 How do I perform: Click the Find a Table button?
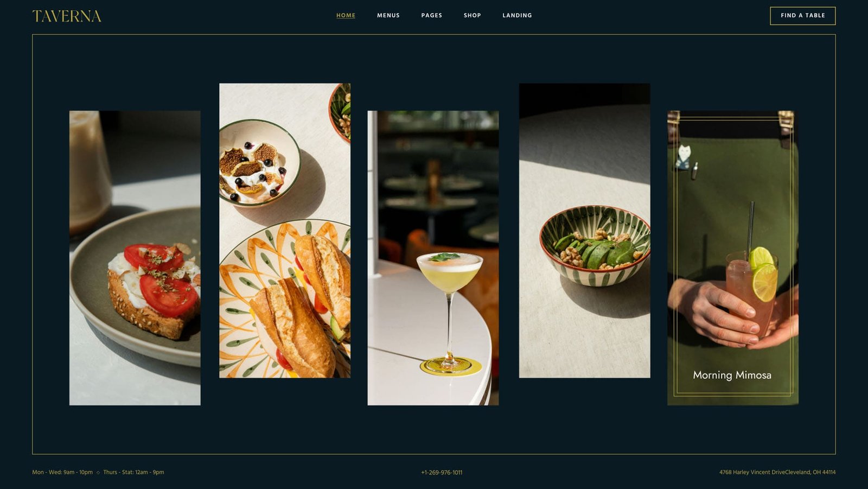pos(803,16)
